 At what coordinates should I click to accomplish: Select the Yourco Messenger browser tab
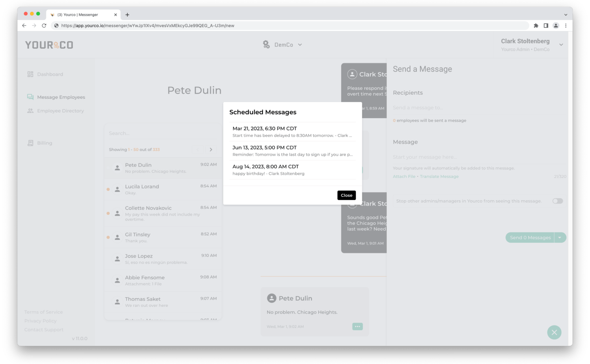pos(83,15)
